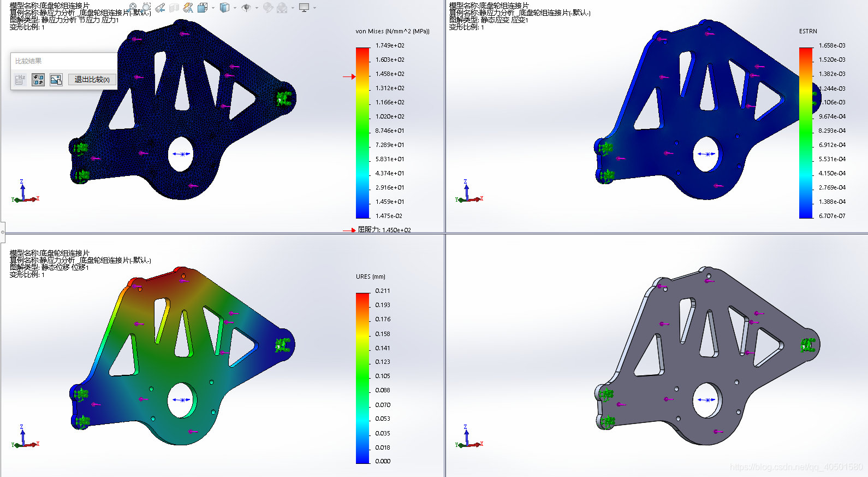Image resolution: width=868 pixels, height=477 pixels.
Task: Click Hide/Show Items eye icon
Action: pos(246,8)
